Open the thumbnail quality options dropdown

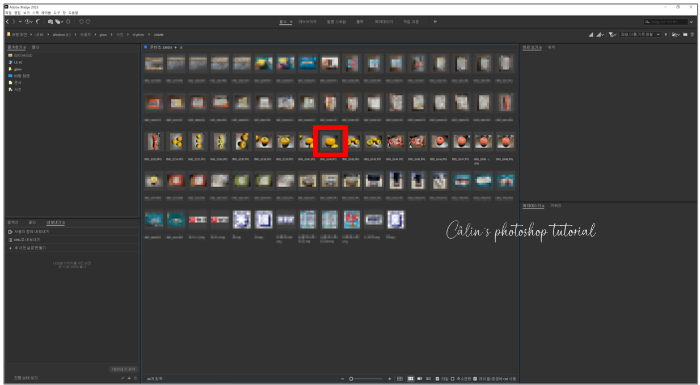coord(600,34)
